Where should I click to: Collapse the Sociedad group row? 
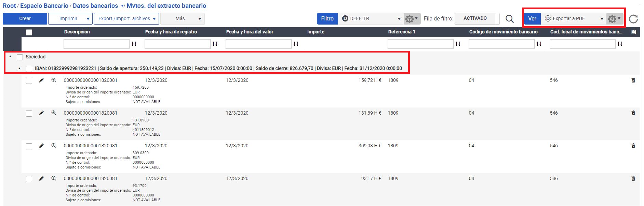coord(10,57)
